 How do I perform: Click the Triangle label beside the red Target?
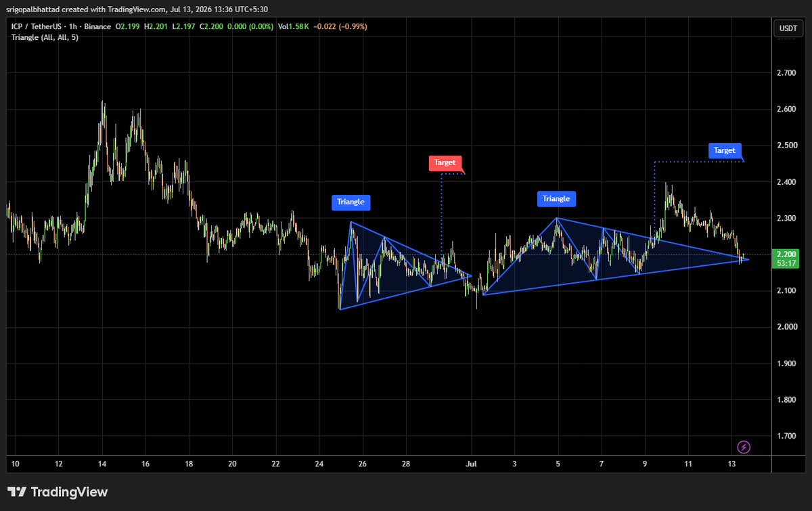point(351,202)
